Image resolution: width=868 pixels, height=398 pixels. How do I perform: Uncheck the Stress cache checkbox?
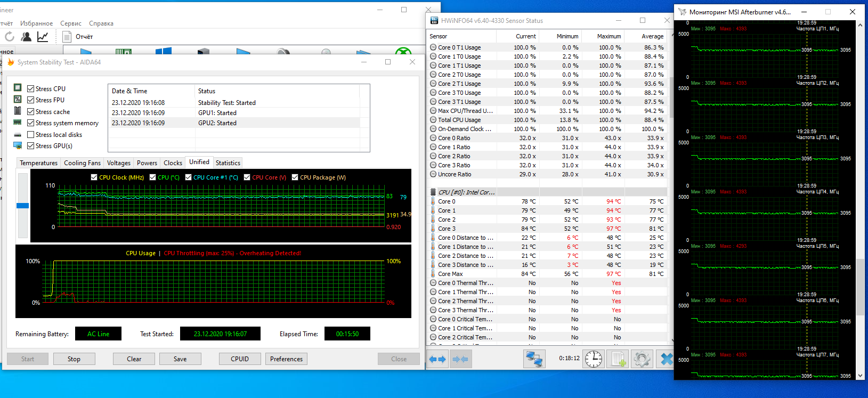coord(31,112)
